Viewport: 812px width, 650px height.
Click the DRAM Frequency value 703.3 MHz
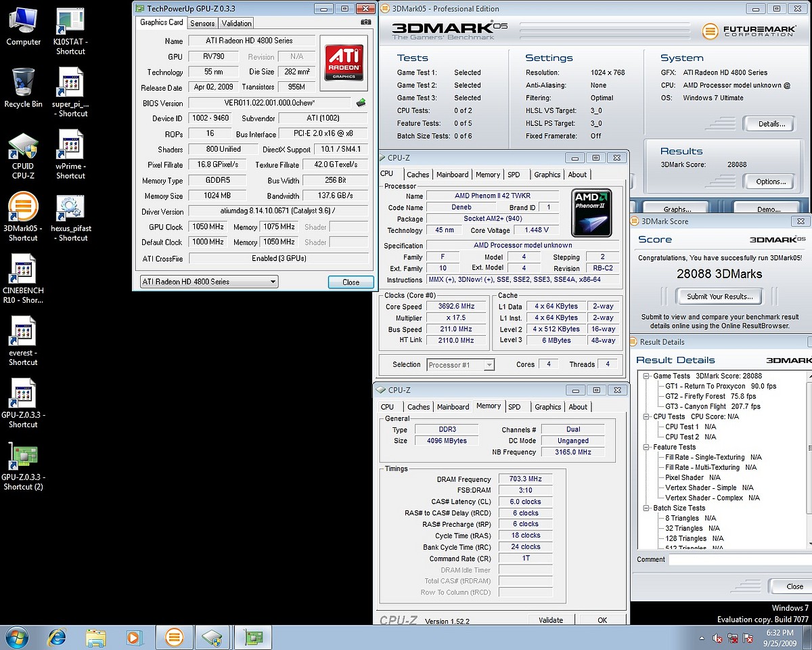[x=524, y=479]
